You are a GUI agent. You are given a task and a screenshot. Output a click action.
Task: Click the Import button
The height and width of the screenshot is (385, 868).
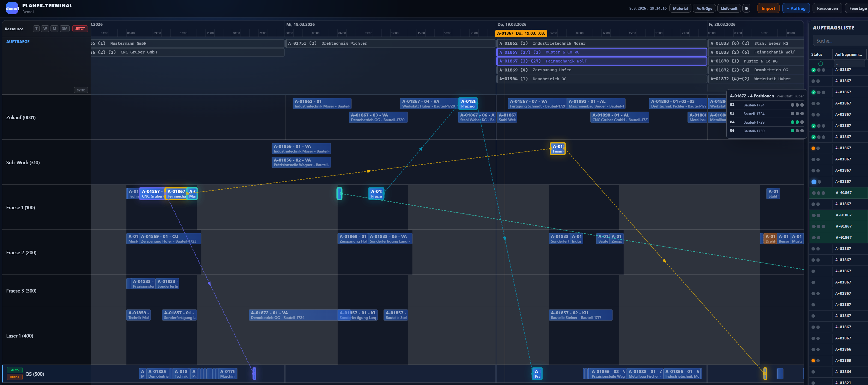coord(768,8)
